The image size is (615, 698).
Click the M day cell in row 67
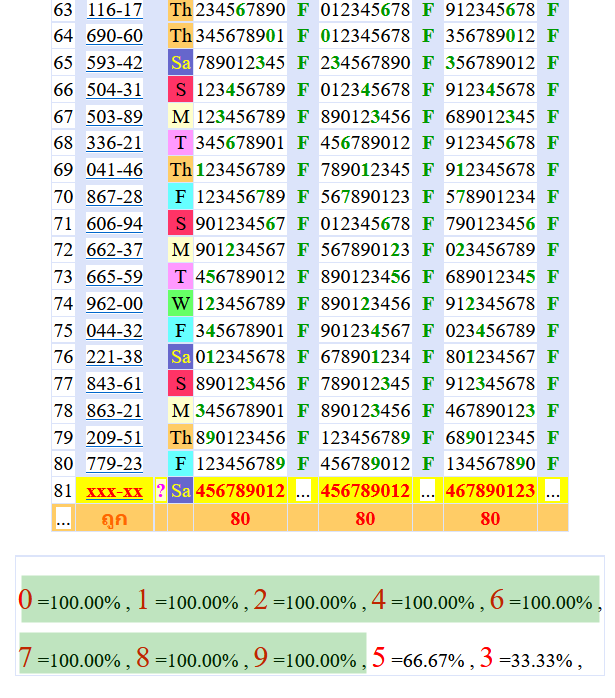coord(180,117)
